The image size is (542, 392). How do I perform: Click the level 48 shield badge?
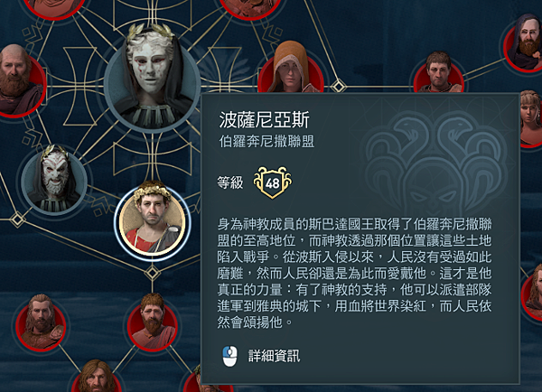272,182
